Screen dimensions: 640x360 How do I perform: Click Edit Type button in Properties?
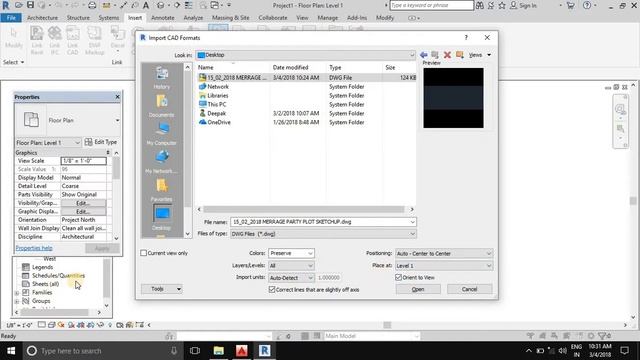point(101,142)
